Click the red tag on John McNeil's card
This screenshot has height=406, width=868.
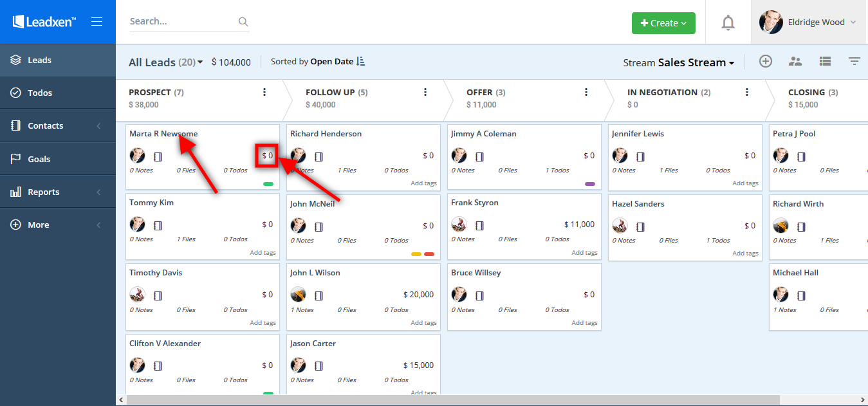coord(429,254)
